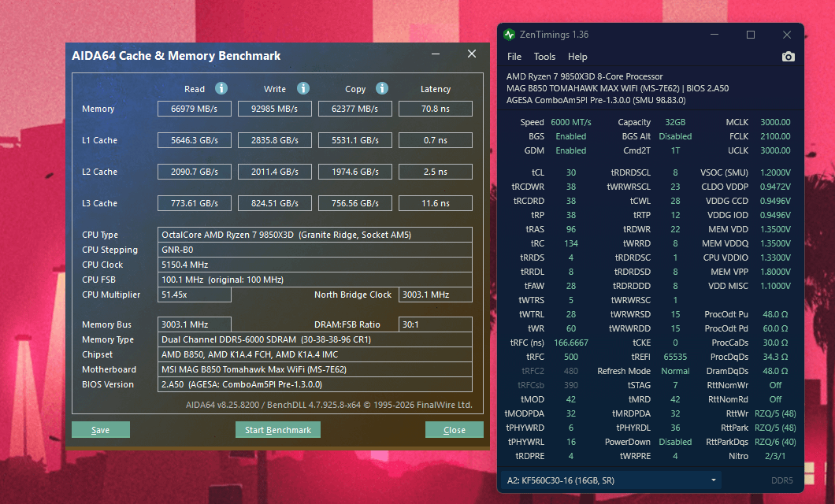Click the CPU Clock value field
The height and width of the screenshot is (504, 835).
click(315, 265)
